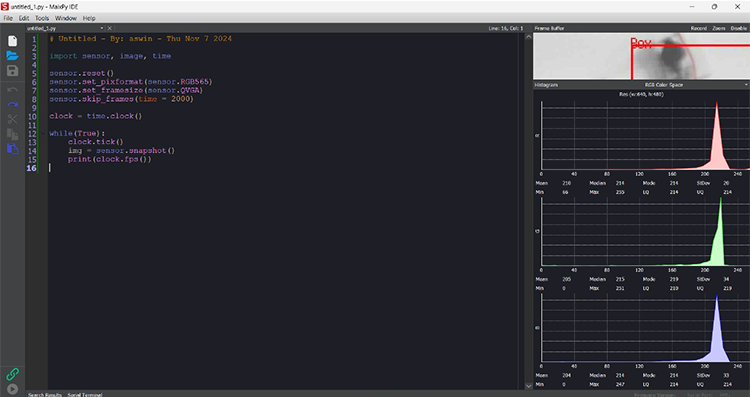Image resolution: width=750 pixels, height=397 pixels.
Task: Click code line 'import sensor, image, time'
Action: click(110, 56)
